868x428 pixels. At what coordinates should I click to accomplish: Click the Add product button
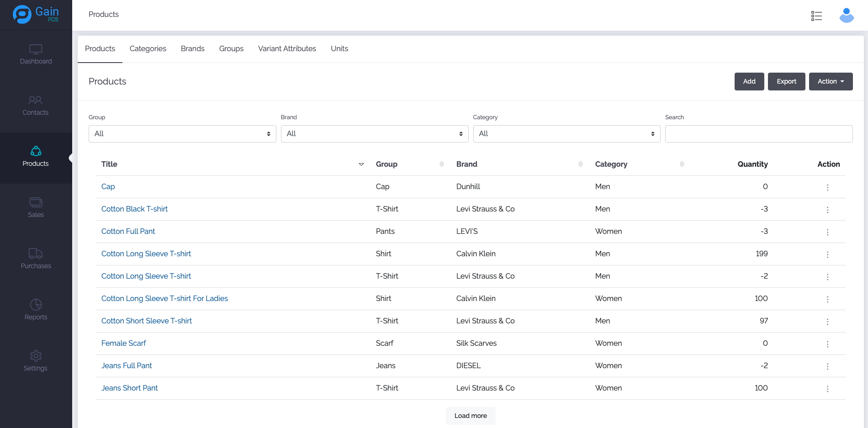pyautogui.click(x=749, y=82)
